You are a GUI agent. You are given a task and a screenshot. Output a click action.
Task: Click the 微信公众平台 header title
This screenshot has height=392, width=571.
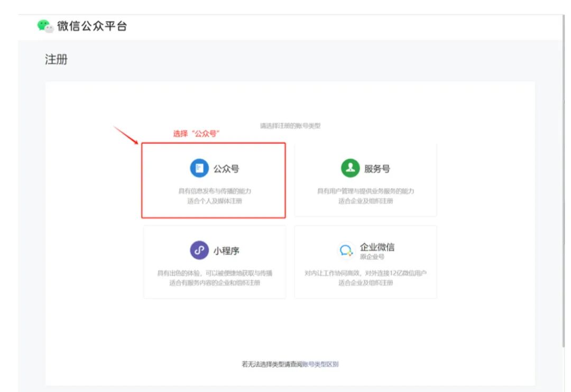(92, 26)
